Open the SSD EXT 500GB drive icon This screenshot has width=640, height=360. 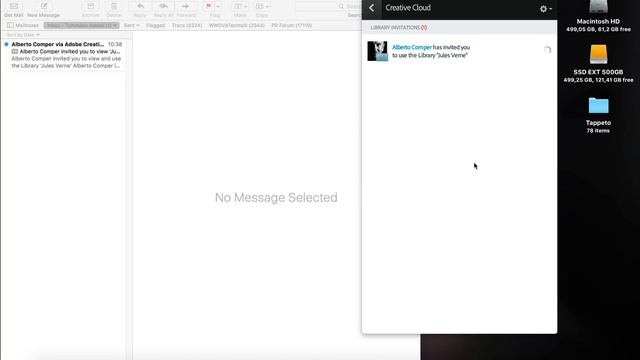598,54
